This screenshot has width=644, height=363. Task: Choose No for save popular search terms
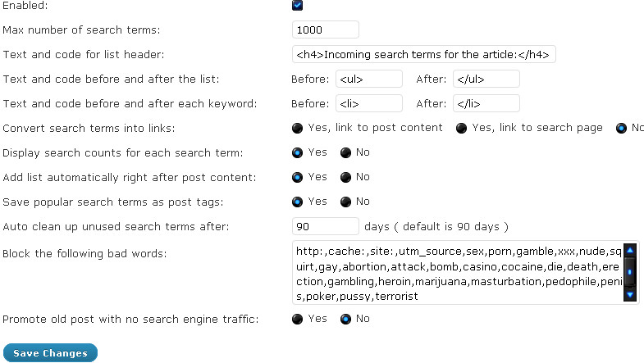coord(346,202)
